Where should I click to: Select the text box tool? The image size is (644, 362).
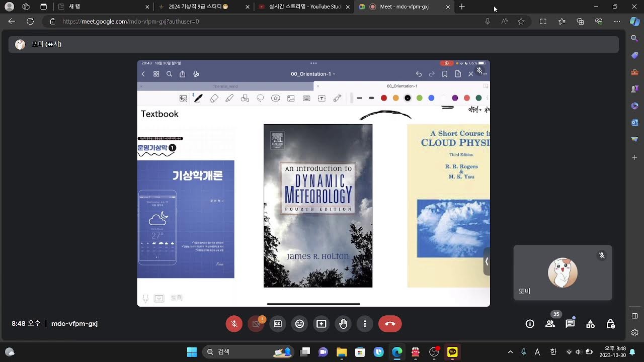[321, 98]
